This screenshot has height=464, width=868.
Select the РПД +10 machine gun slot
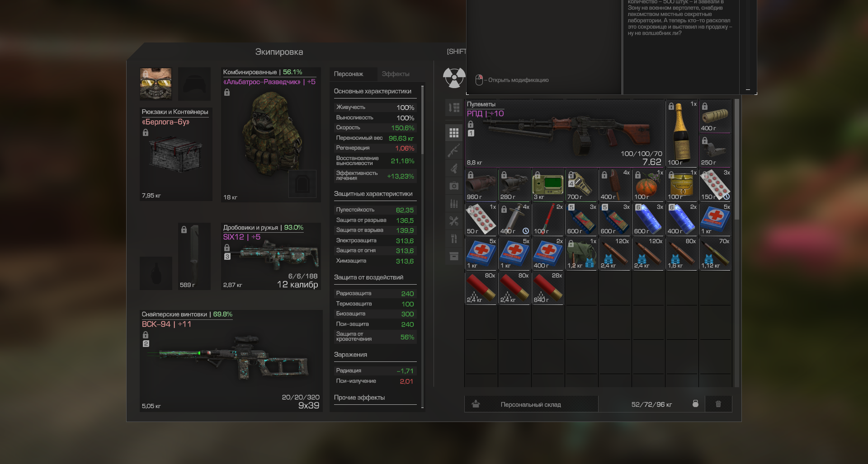pyautogui.click(x=565, y=133)
